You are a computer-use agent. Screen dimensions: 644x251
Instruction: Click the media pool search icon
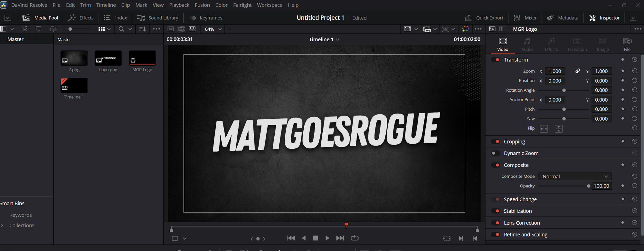point(121,29)
